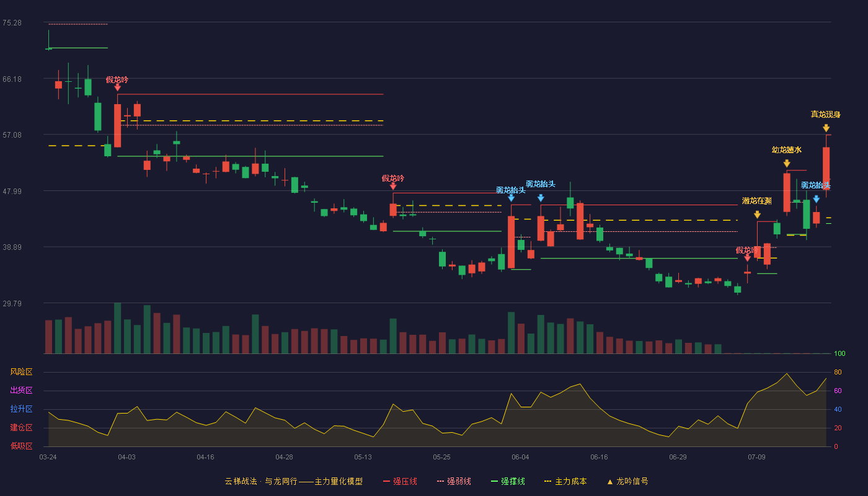The image size is (868, 496).
Task: Click the 真龙现身 signal arrow marker
Action: pyautogui.click(x=826, y=128)
